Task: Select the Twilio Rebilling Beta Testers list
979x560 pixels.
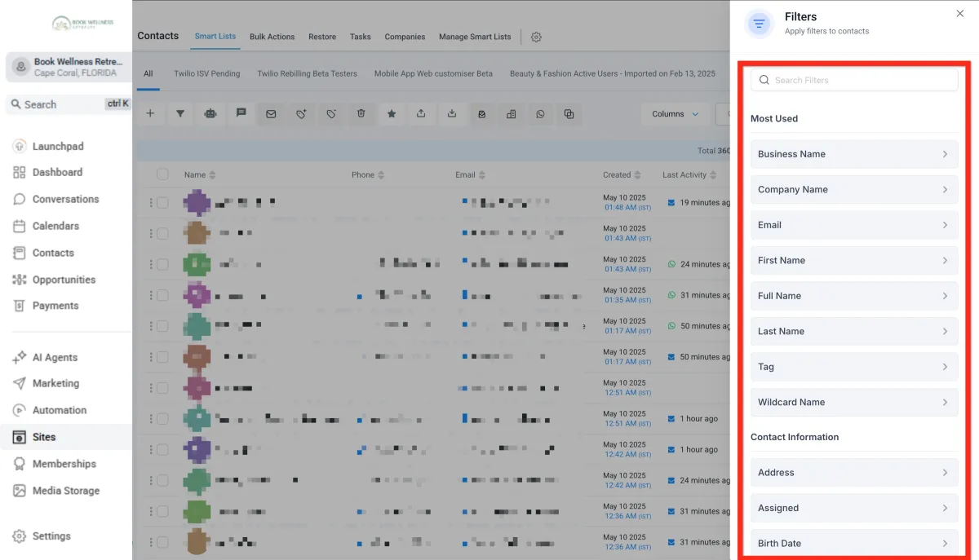Action: coord(308,73)
